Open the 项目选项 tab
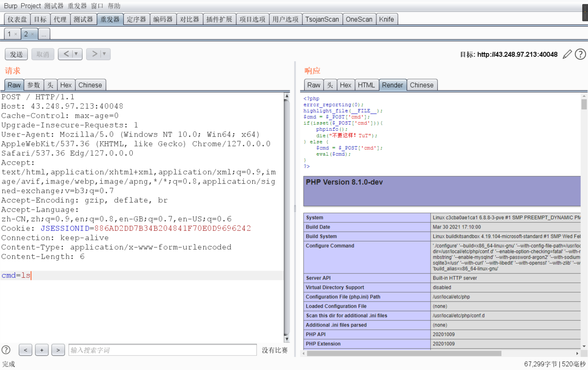The height and width of the screenshot is (370, 588). (252, 19)
